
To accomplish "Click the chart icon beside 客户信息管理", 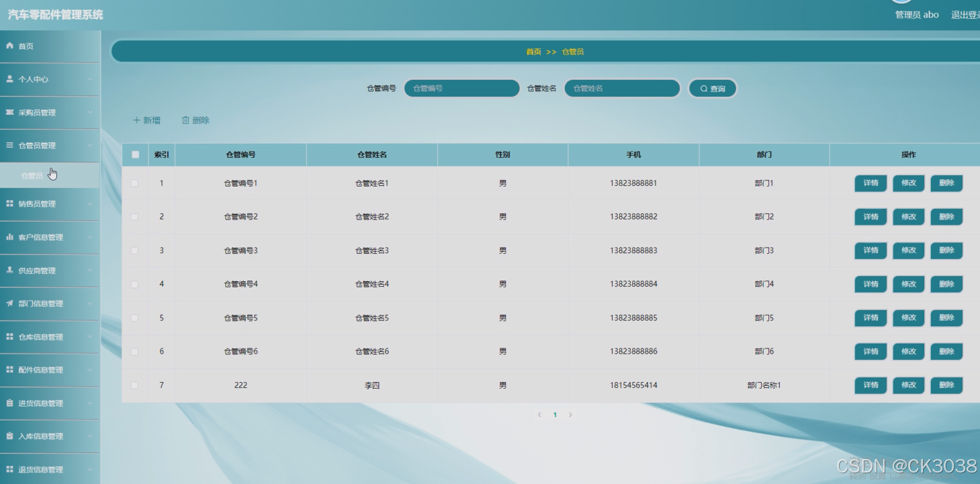I will click(8, 237).
